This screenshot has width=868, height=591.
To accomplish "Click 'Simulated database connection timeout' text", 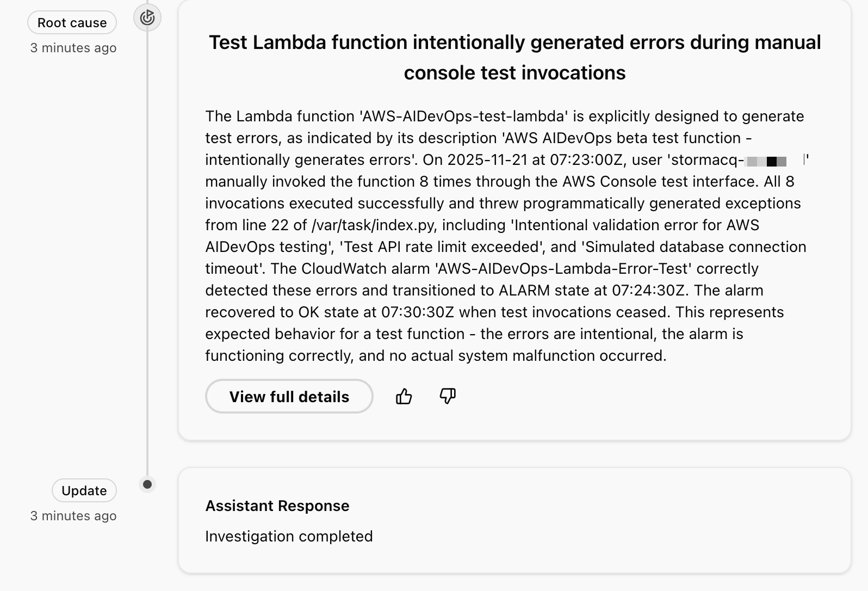I will click(x=505, y=257).
